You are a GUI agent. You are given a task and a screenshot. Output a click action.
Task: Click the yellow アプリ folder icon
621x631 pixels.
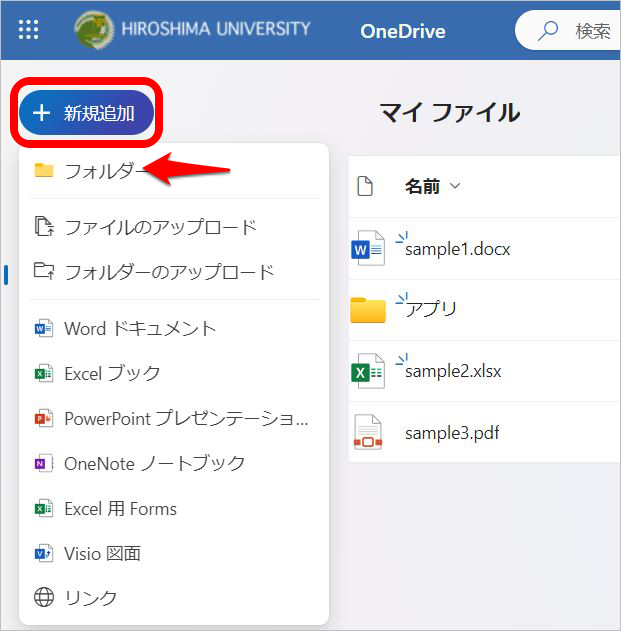pos(368,310)
